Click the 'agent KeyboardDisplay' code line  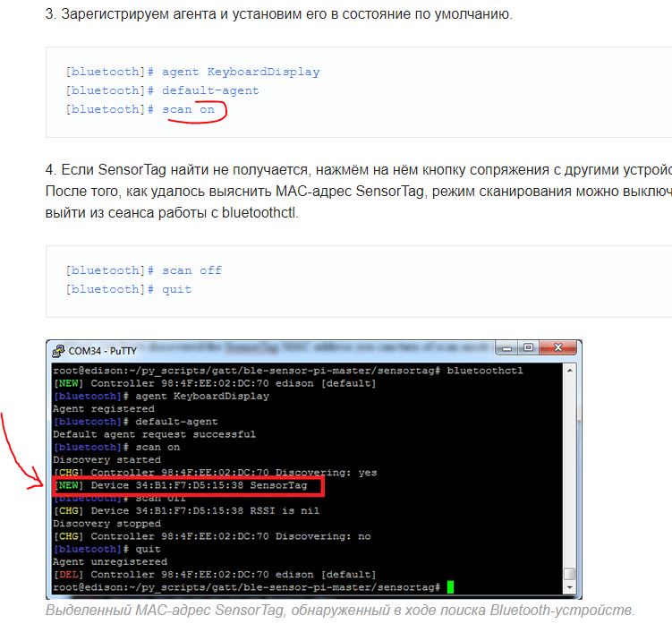click(193, 72)
